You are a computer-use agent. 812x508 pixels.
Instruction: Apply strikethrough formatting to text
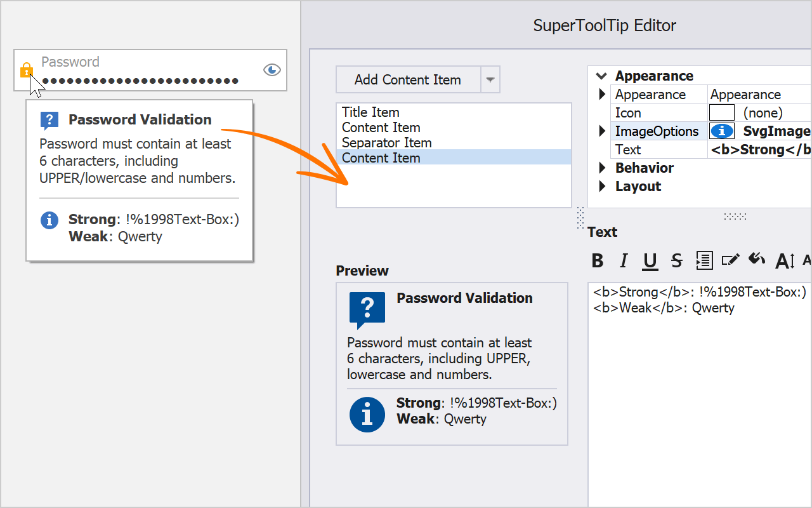pyautogui.click(x=677, y=260)
